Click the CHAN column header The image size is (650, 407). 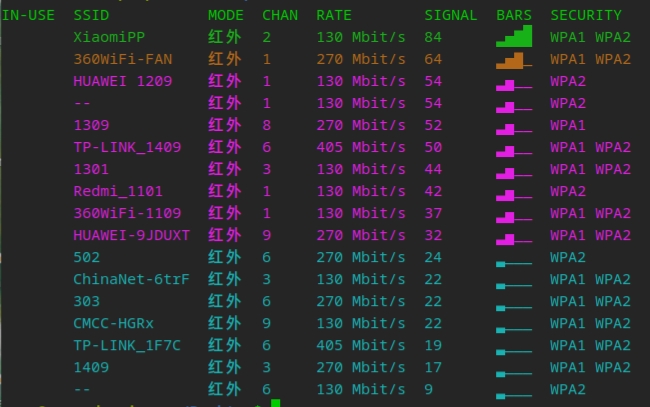point(280,15)
